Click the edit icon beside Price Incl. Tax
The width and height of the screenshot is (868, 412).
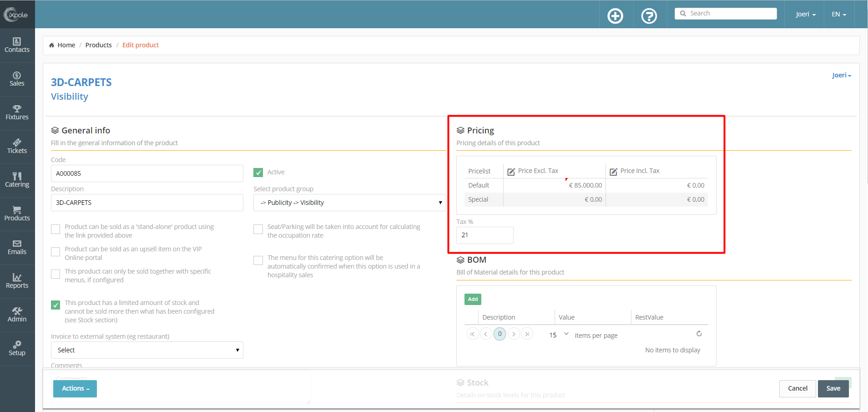click(x=613, y=171)
